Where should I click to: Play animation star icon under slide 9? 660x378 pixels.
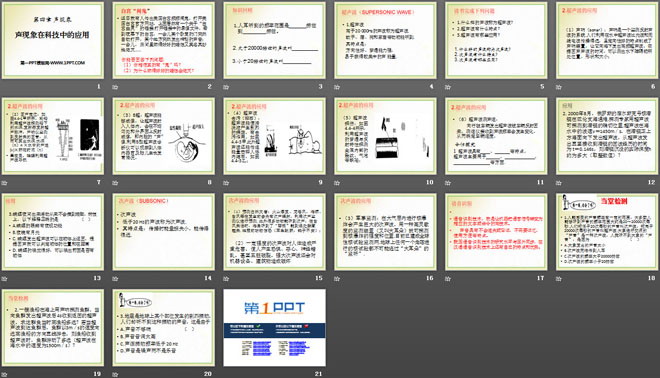[x=226, y=183]
